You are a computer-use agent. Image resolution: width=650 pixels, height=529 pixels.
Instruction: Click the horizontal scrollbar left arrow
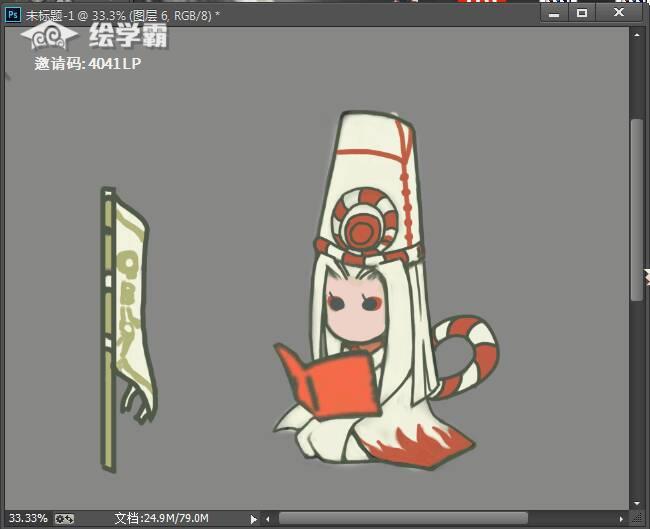[267, 519]
